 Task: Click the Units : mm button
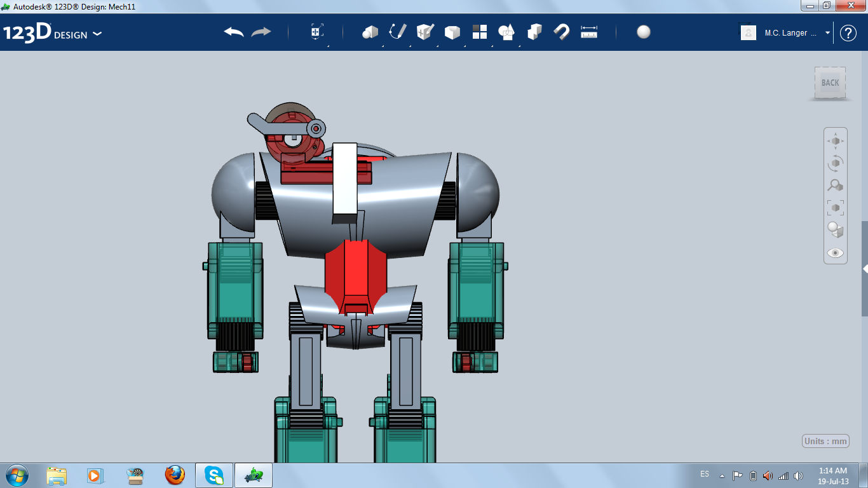point(825,442)
